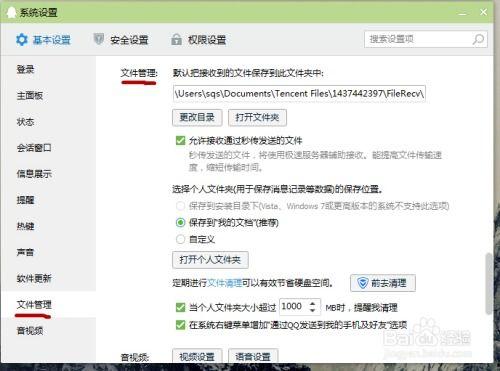Screen dimensions: 500x371
Task: Minimize the 系统设置 window
Action: click(463, 13)
